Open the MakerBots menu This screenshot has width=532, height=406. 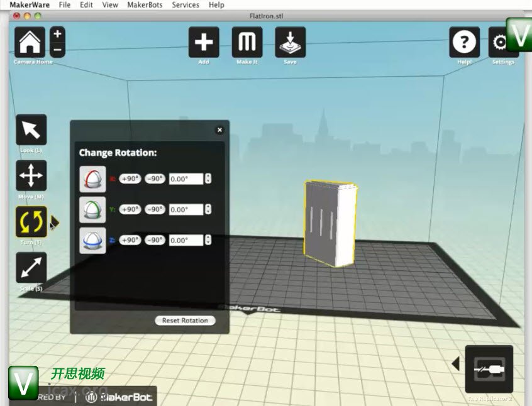[x=145, y=5]
